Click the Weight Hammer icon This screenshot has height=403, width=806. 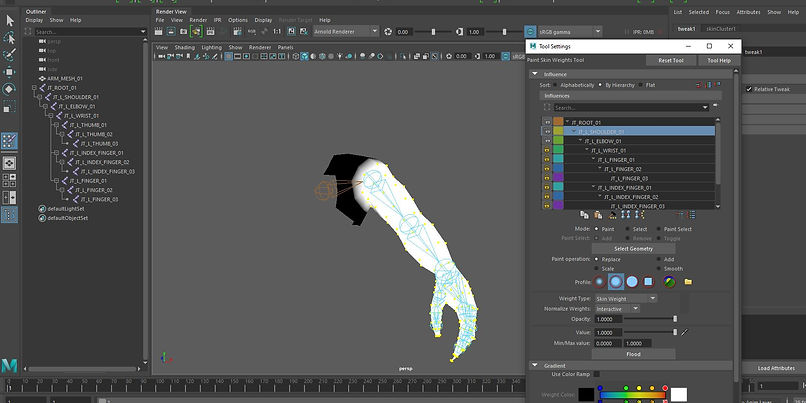[612, 214]
